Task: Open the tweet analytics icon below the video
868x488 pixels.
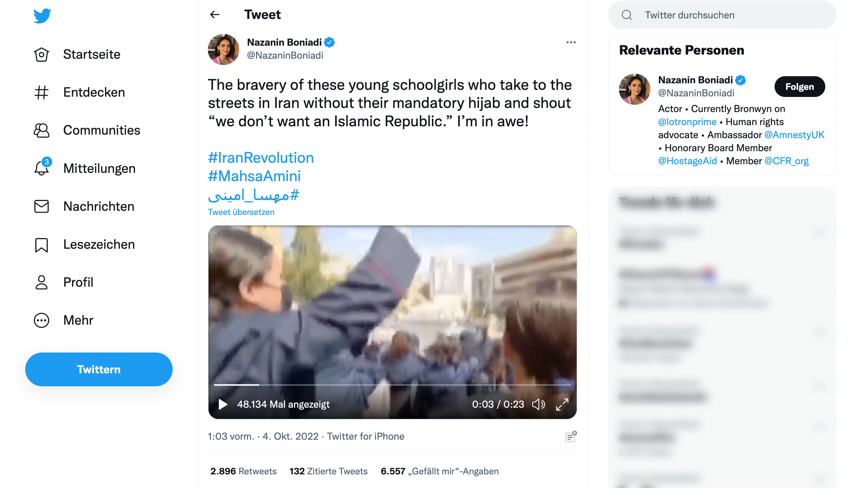Action: click(x=570, y=436)
